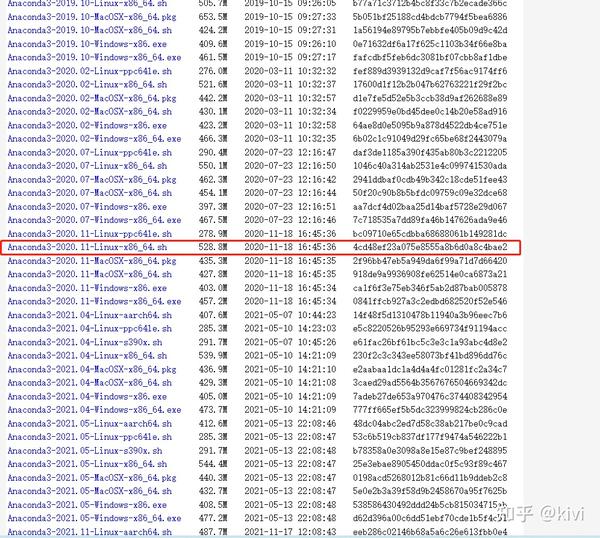Click timestamp 2019-10-15 09:26:10
600x538 pixels.
point(290,44)
